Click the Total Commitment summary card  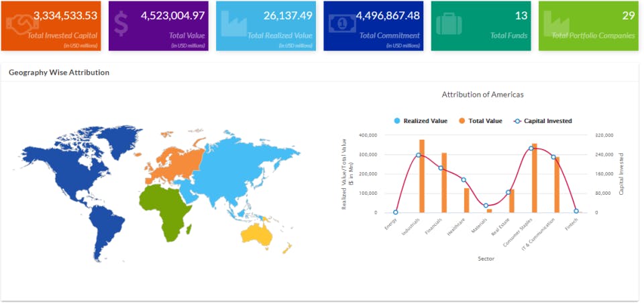pyautogui.click(x=374, y=26)
